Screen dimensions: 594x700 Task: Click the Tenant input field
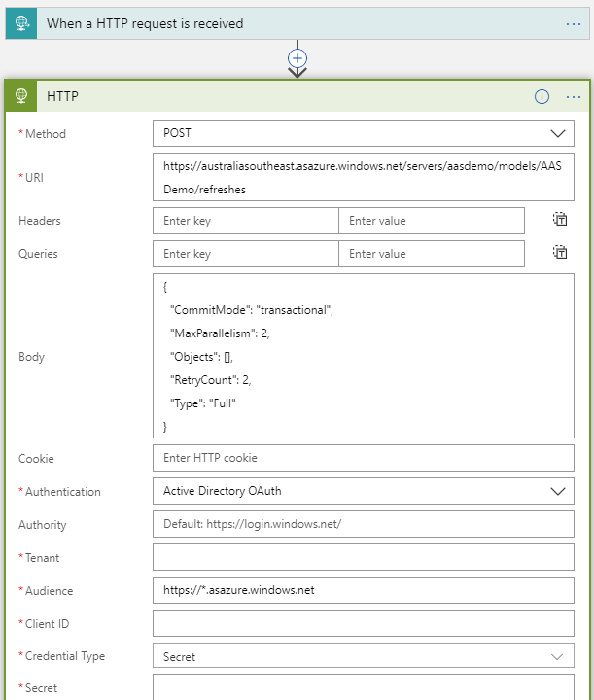coord(363,557)
